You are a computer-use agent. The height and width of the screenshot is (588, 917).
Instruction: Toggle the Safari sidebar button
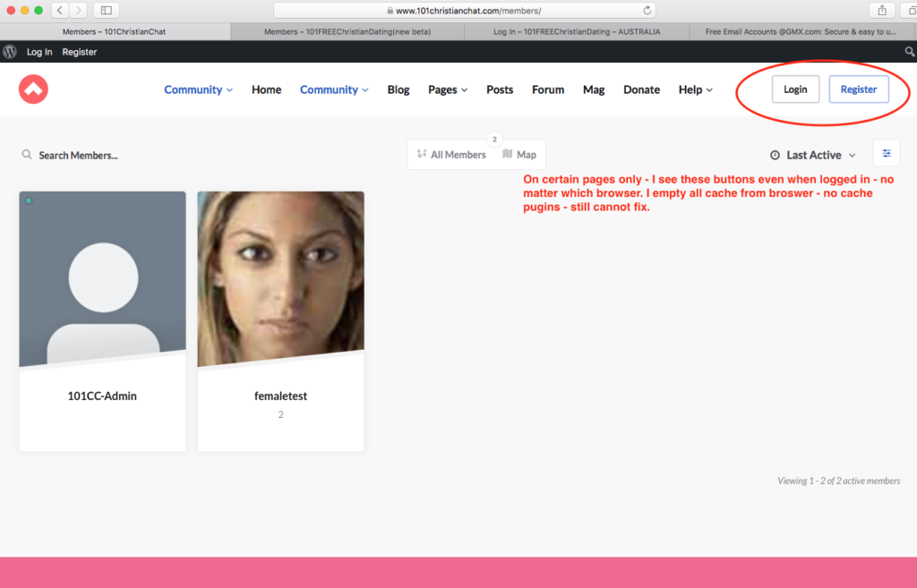pyautogui.click(x=107, y=11)
